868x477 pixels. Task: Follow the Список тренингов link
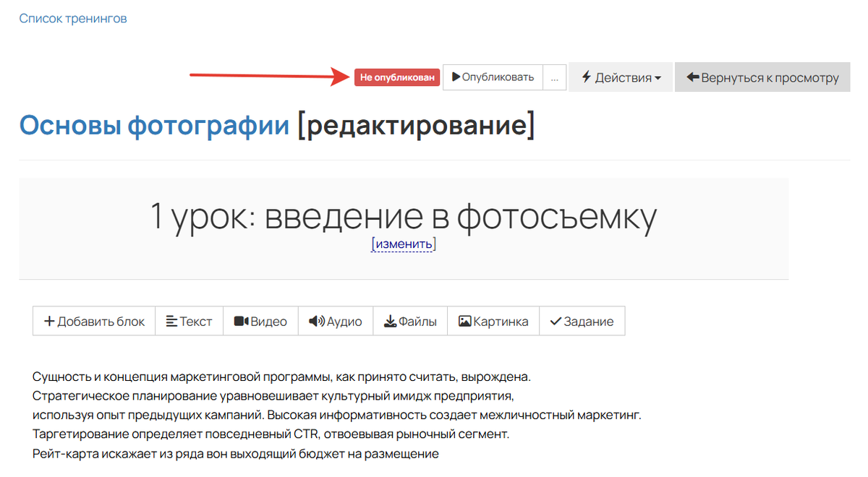coord(72,18)
